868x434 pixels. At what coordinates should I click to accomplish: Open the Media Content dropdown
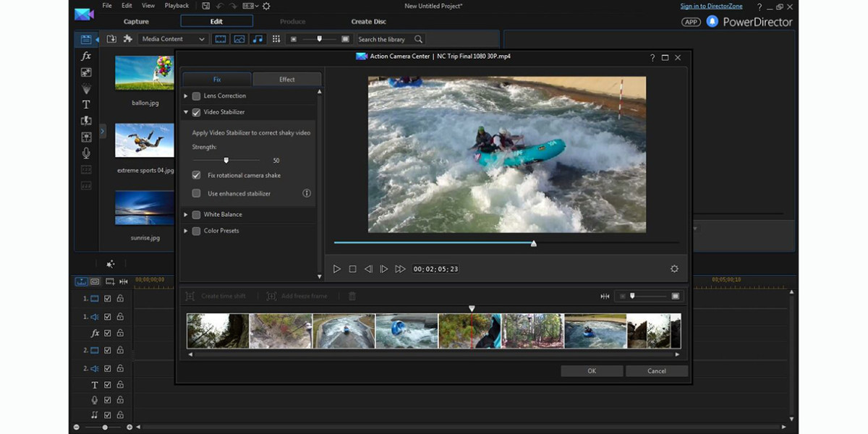174,39
